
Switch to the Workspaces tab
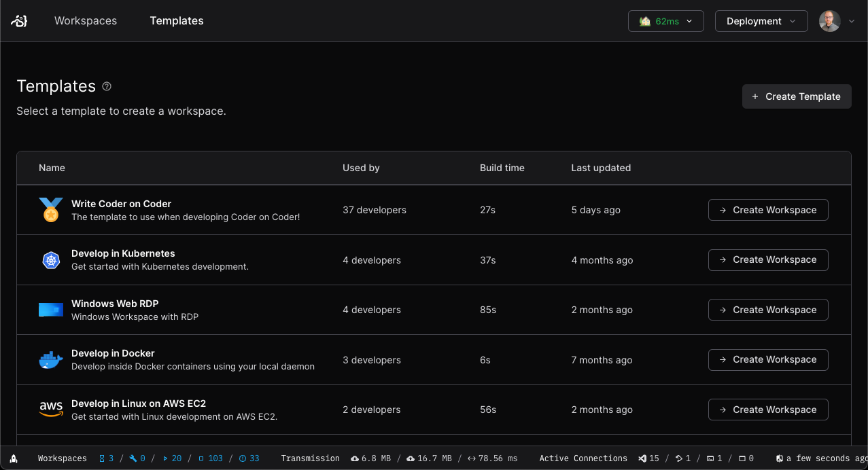(86, 21)
